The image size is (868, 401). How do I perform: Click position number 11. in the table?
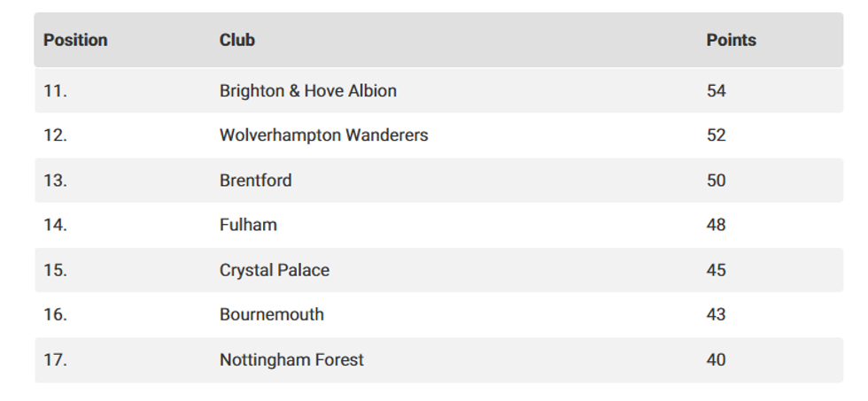pos(55,90)
